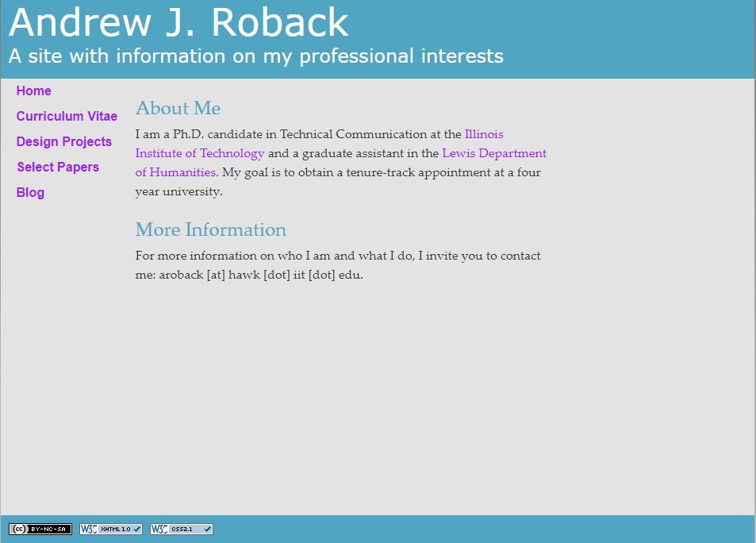This screenshot has height=543, width=756.
Task: Click the professional interests site tagline
Action: pos(255,56)
